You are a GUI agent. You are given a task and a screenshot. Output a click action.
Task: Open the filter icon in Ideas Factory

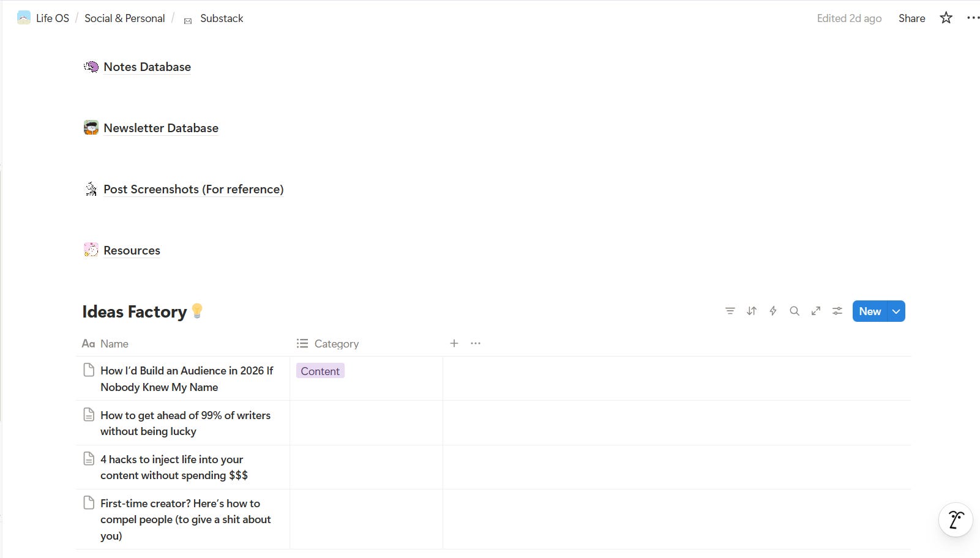point(730,311)
